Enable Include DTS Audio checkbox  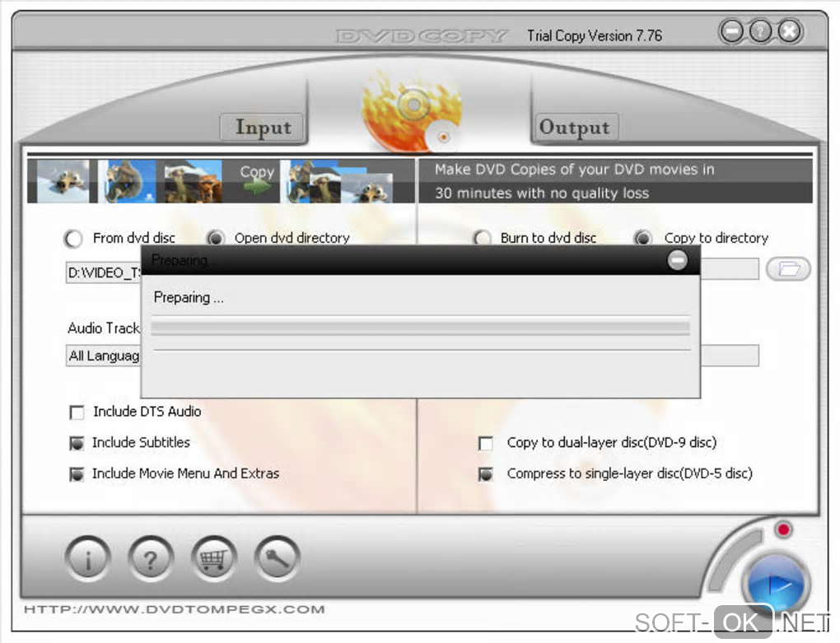(x=77, y=412)
